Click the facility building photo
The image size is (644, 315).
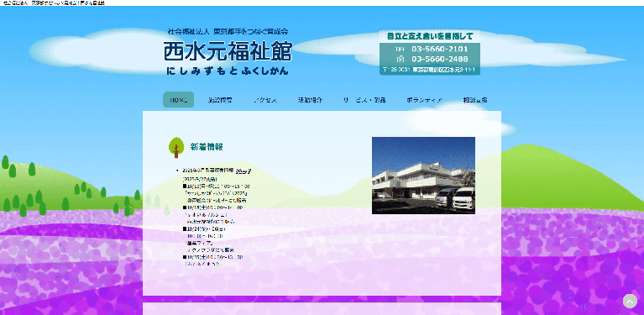[423, 176]
